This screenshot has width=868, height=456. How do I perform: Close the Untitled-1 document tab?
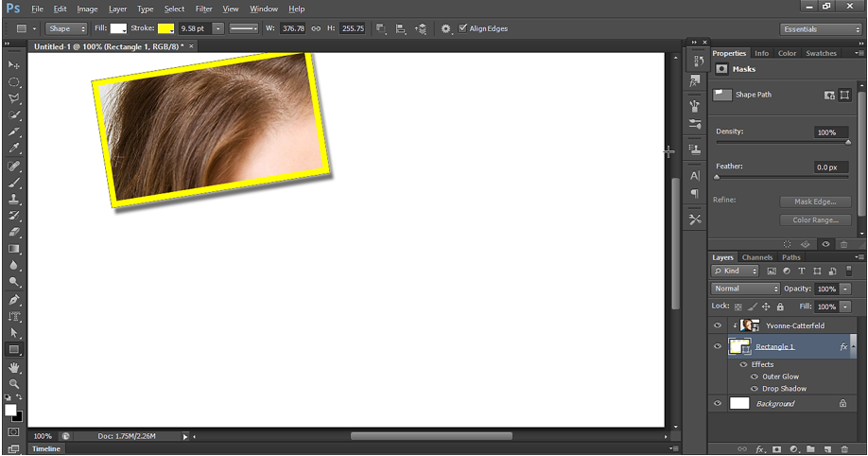[191, 46]
